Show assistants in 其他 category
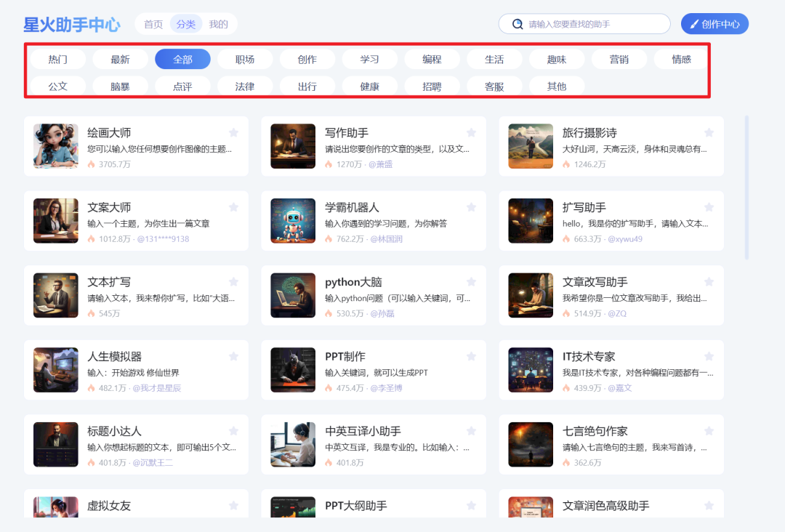 557,86
